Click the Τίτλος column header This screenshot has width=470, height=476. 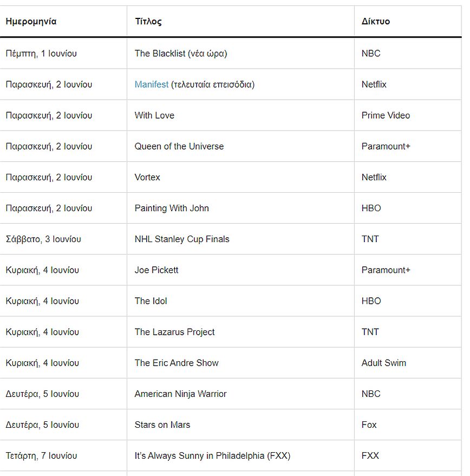click(148, 22)
